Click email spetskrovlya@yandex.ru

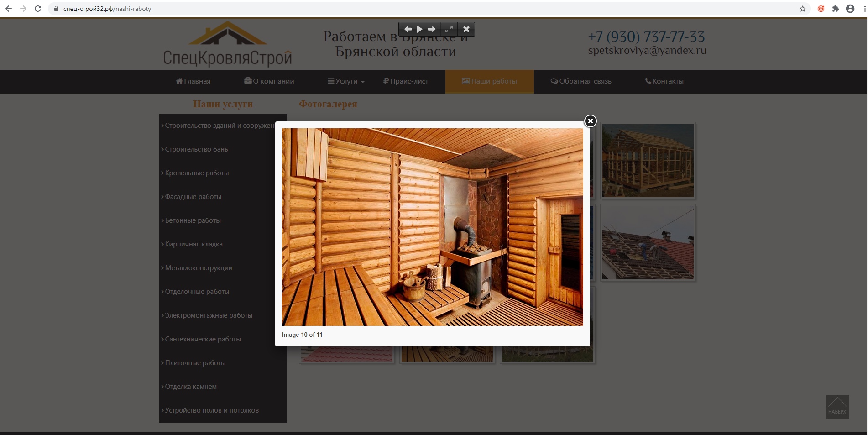tap(647, 50)
